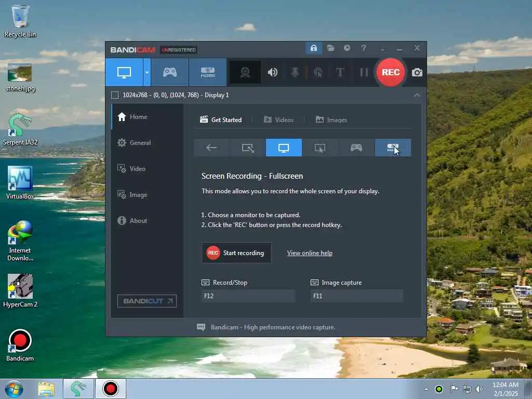Click volume icon in system tray
This screenshot has height=399, width=532.
[x=479, y=389]
